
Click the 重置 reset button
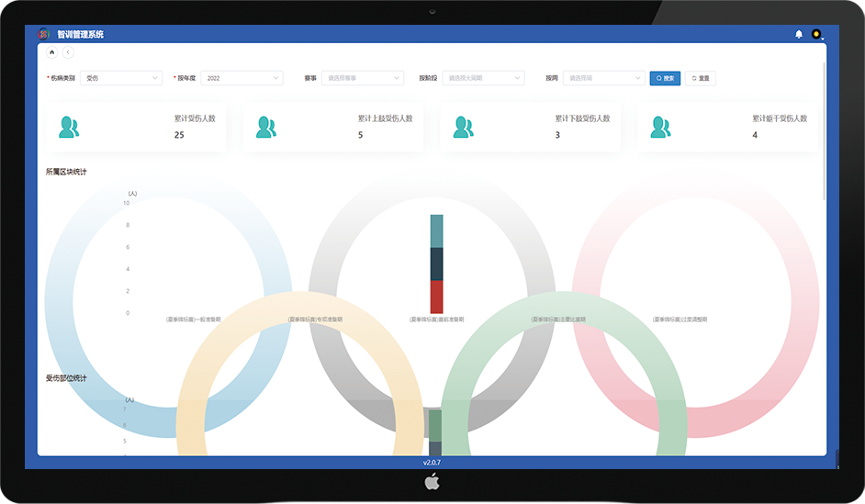(701, 78)
